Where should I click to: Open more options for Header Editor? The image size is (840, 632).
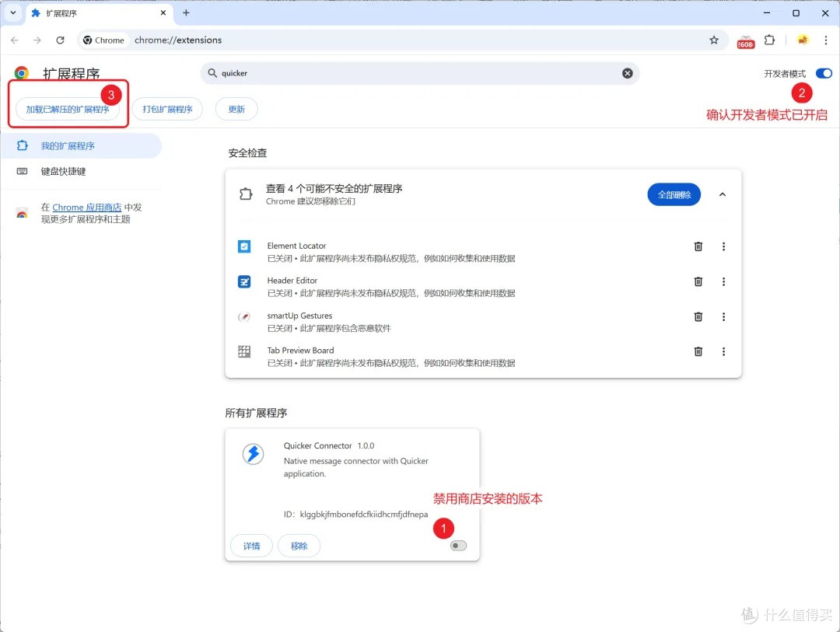[x=723, y=281]
